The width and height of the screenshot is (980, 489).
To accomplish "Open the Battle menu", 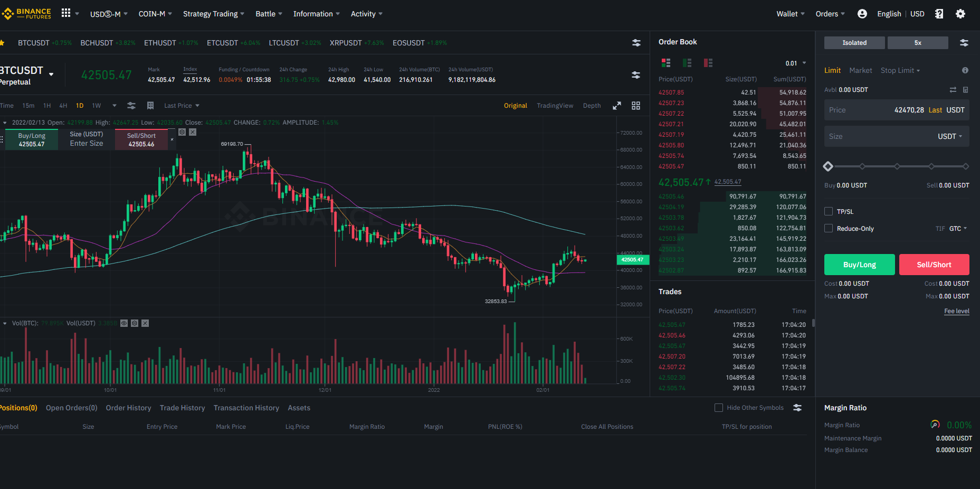I will point(269,14).
